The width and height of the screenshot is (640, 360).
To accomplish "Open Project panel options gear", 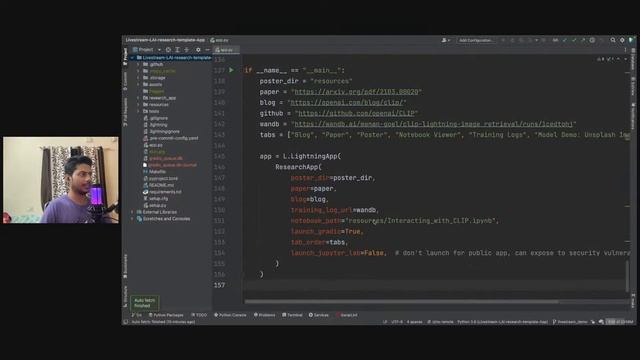I will point(198,50).
